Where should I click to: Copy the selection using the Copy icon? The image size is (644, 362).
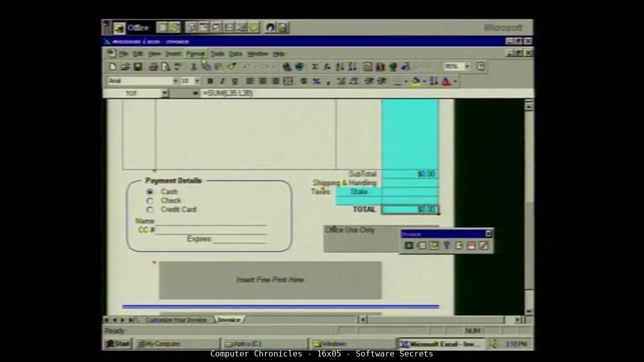206,67
